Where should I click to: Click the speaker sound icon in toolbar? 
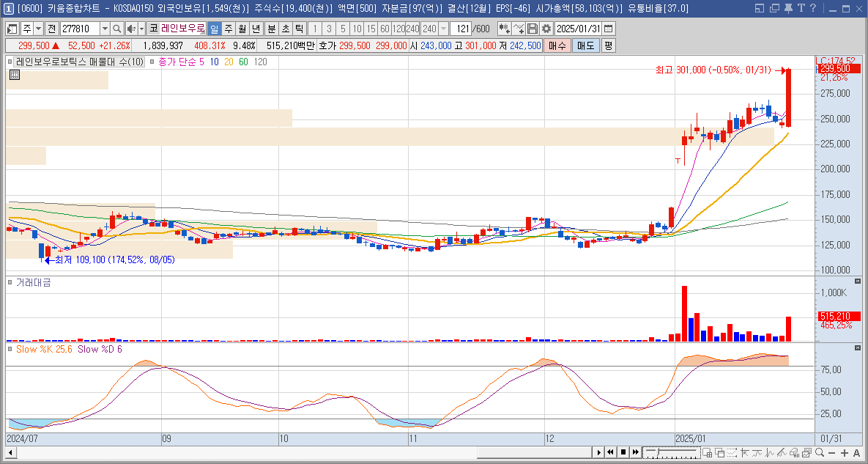(x=130, y=29)
